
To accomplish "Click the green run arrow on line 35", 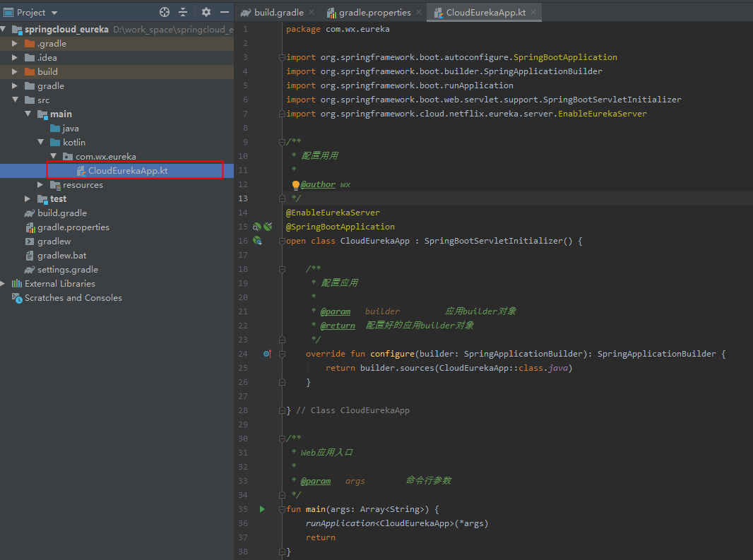I will (x=262, y=509).
